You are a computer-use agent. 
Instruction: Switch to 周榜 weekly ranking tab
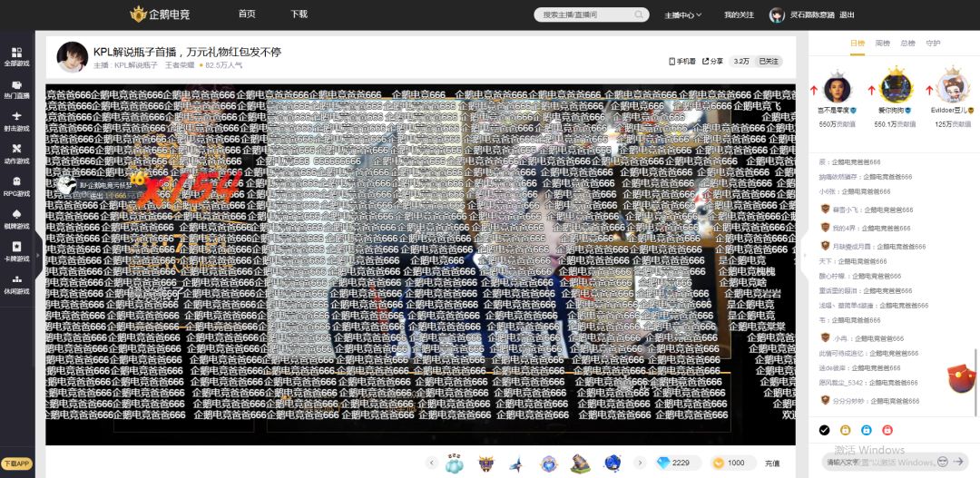tap(883, 44)
